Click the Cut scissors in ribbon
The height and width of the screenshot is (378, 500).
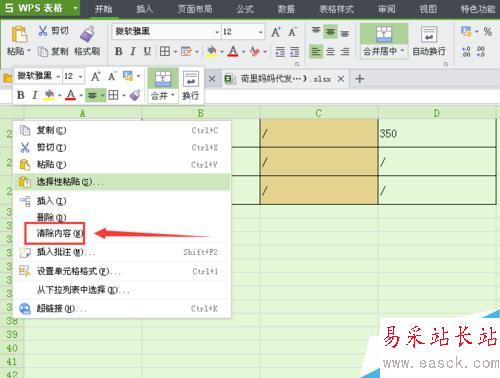click(x=42, y=31)
